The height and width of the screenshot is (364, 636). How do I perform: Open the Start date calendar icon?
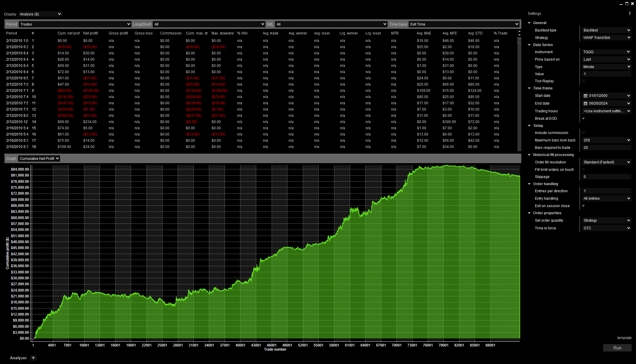click(585, 96)
